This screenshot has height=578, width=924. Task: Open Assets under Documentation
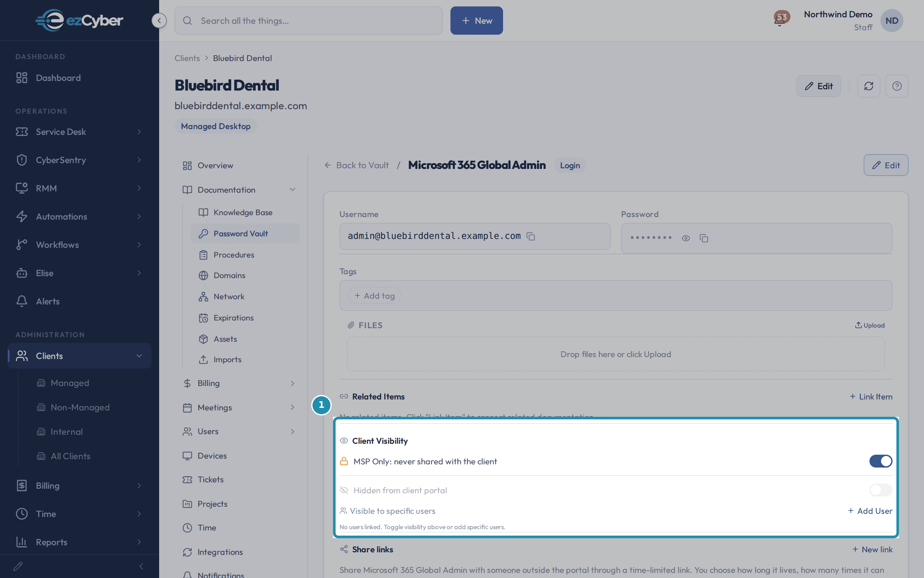pos(245,339)
